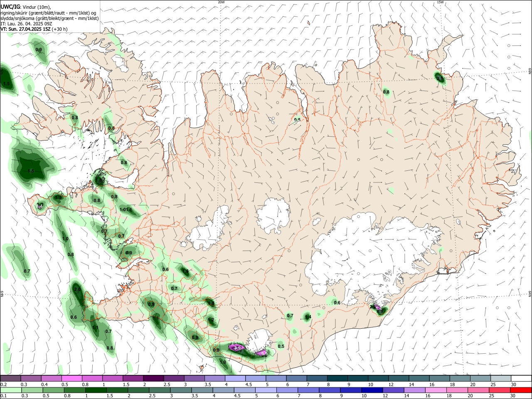Select the darkest purple swatch labeled 2
Viewport: 532px width, 399px height.
[153, 378]
